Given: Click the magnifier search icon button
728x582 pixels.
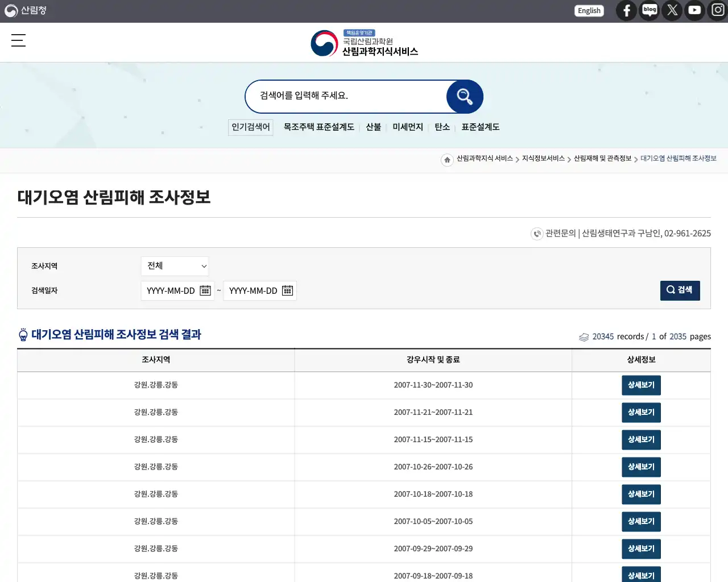Looking at the screenshot, I should point(465,97).
